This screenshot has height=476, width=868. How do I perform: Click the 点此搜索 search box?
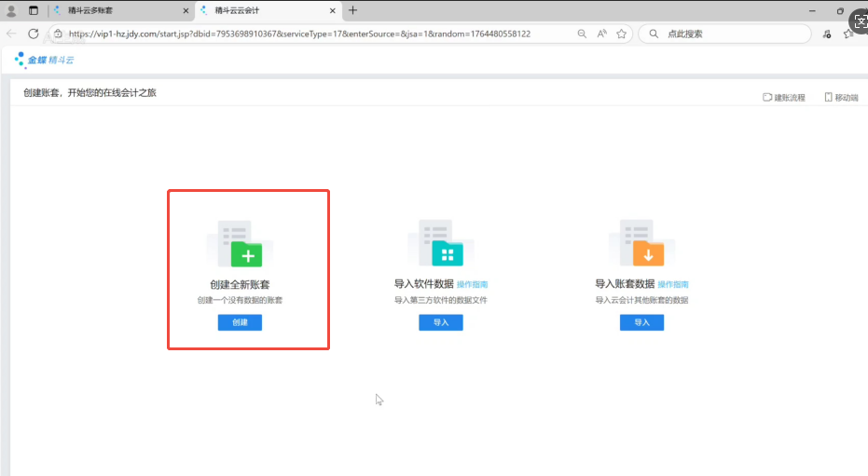tap(727, 34)
